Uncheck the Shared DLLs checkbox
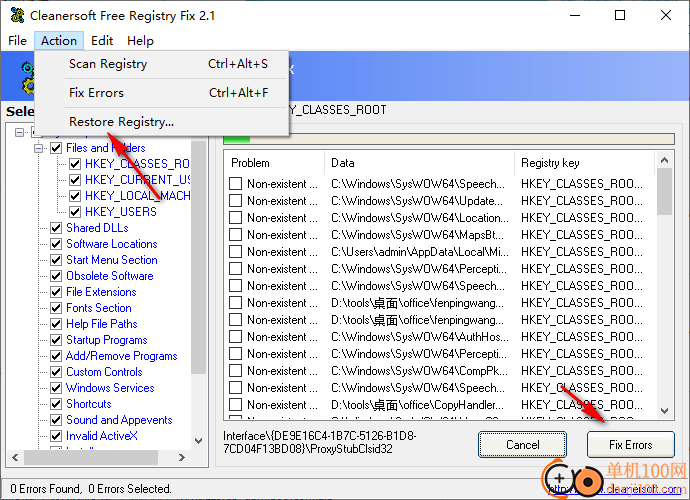Viewport: 690px width, 500px height. [x=56, y=228]
